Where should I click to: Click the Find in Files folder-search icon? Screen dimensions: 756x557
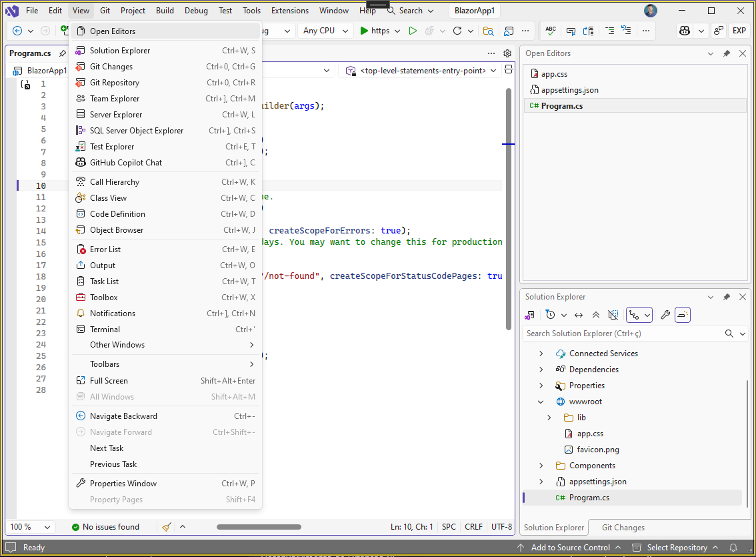coord(488,31)
